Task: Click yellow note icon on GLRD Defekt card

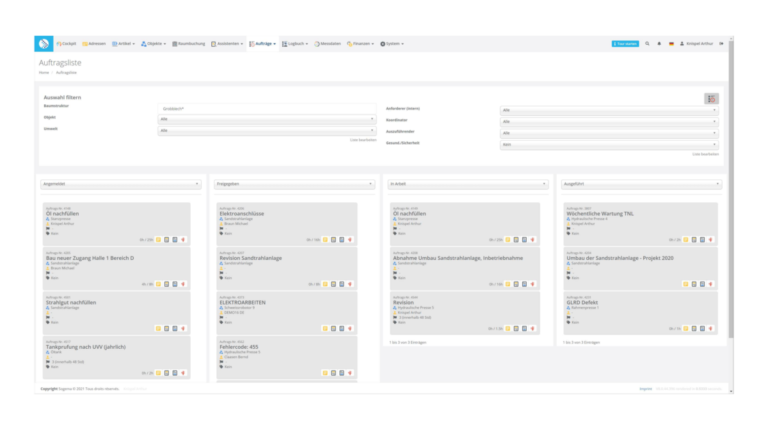Action: click(x=686, y=329)
